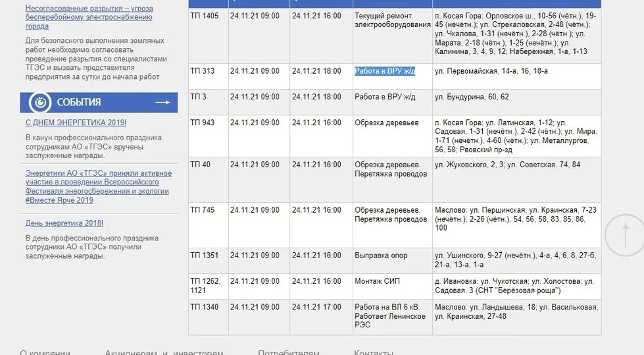Viewport: 644px width, 355px height.
Task: Click Работа в ВРУ ж/д in ТП 3 row
Action: pyautogui.click(x=385, y=97)
